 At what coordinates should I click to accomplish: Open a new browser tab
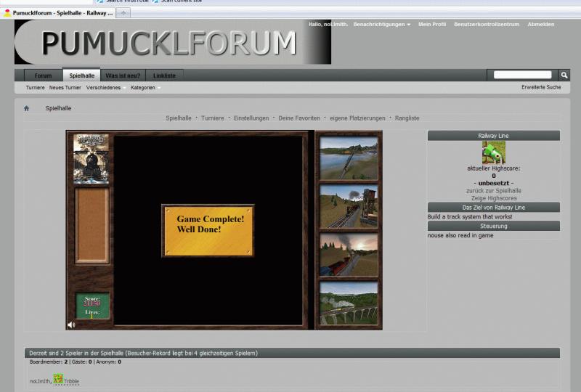[123, 13]
